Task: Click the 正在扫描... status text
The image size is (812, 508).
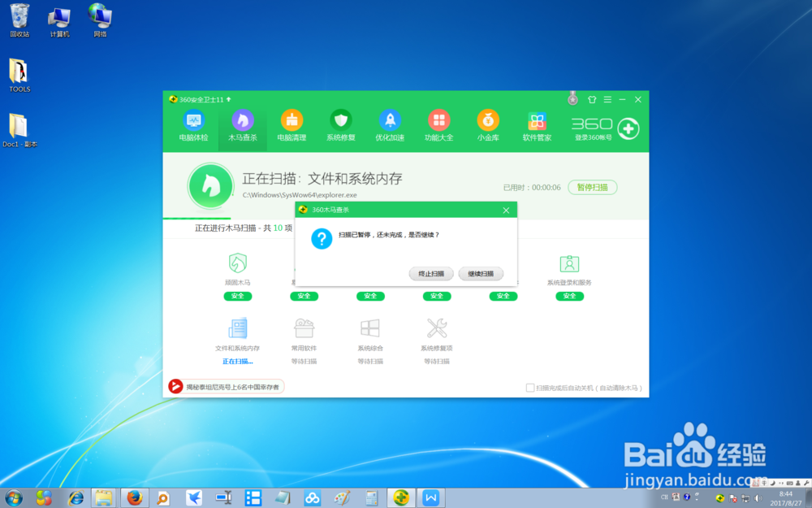Action: click(238, 362)
